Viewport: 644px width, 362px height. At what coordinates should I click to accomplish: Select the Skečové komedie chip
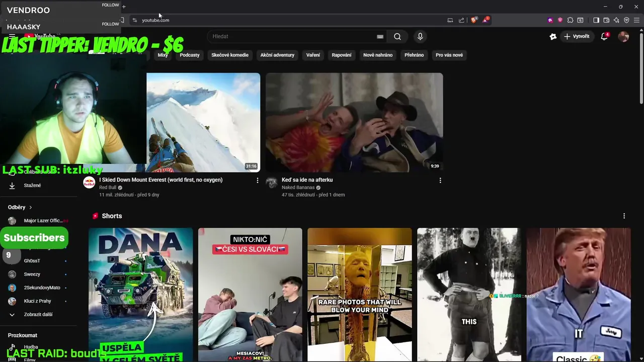[x=230, y=55]
